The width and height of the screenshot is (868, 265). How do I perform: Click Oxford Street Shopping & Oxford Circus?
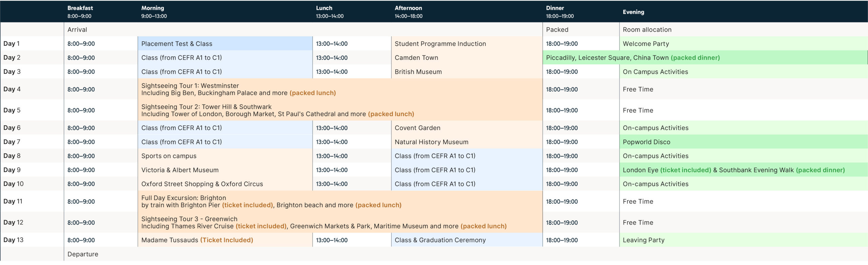click(x=202, y=184)
